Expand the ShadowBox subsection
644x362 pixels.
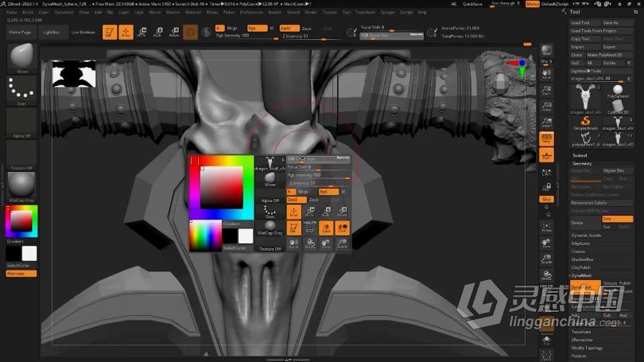(583, 259)
